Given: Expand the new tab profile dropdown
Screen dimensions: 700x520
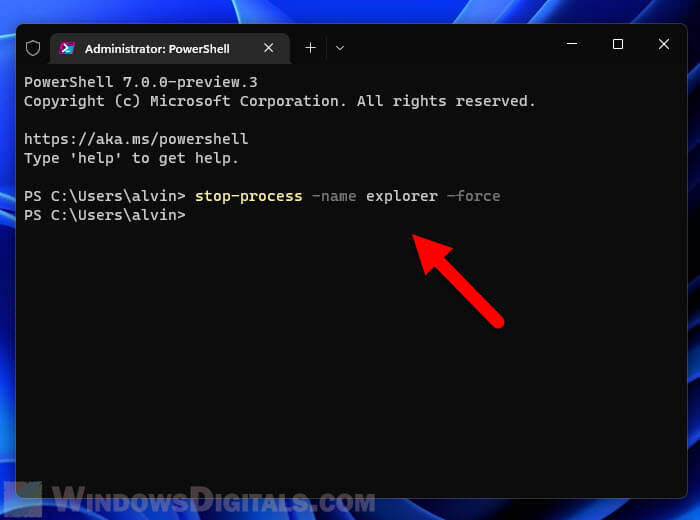Looking at the screenshot, I should [x=340, y=48].
